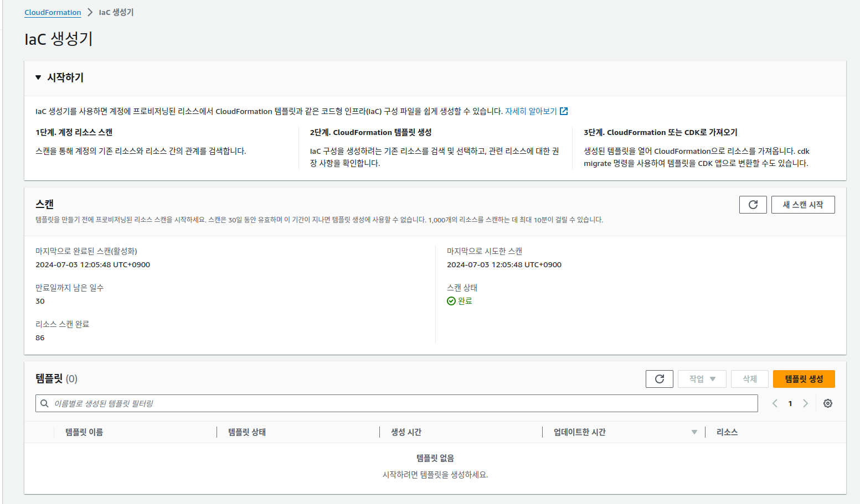Click the 생성 시간 column header
Viewport: 860px width, 504px height.
[406, 432]
